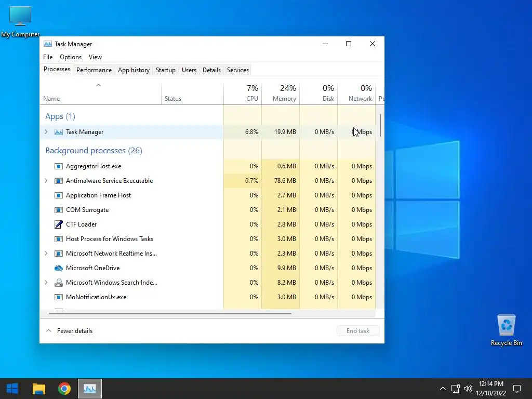Open the notification center icon
Screen dimensions: 532x399
click(x=517, y=389)
